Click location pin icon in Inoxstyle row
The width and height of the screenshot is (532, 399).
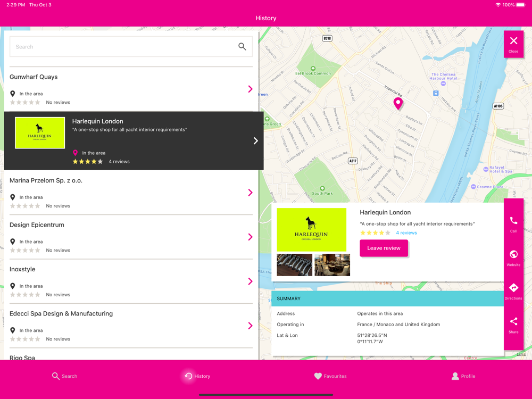tap(13, 286)
